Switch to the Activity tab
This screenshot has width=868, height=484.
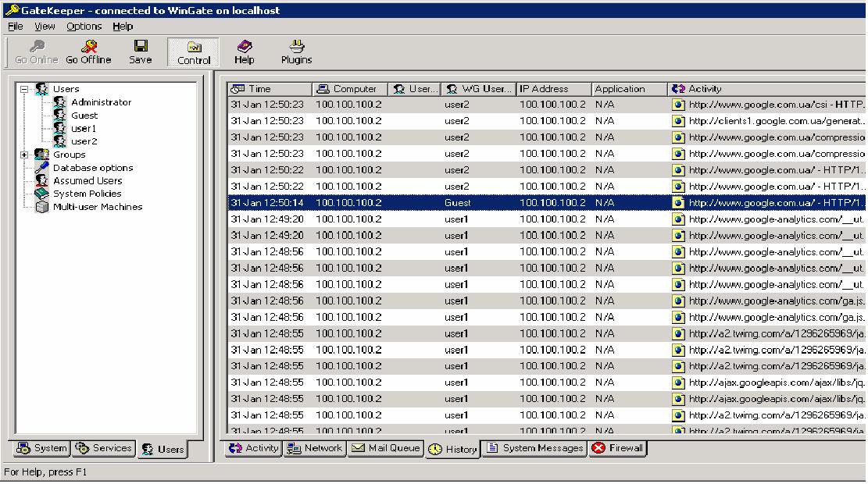(x=253, y=448)
